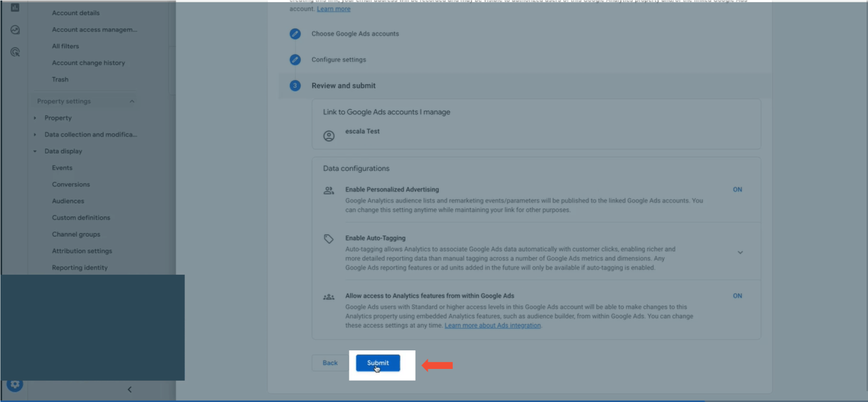Click the Auto-Tagging tag icon
This screenshot has height=402, width=868.
point(329,239)
